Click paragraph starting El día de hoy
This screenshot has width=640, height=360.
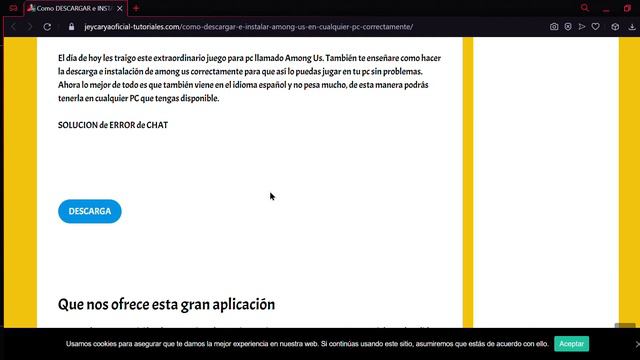click(249, 78)
